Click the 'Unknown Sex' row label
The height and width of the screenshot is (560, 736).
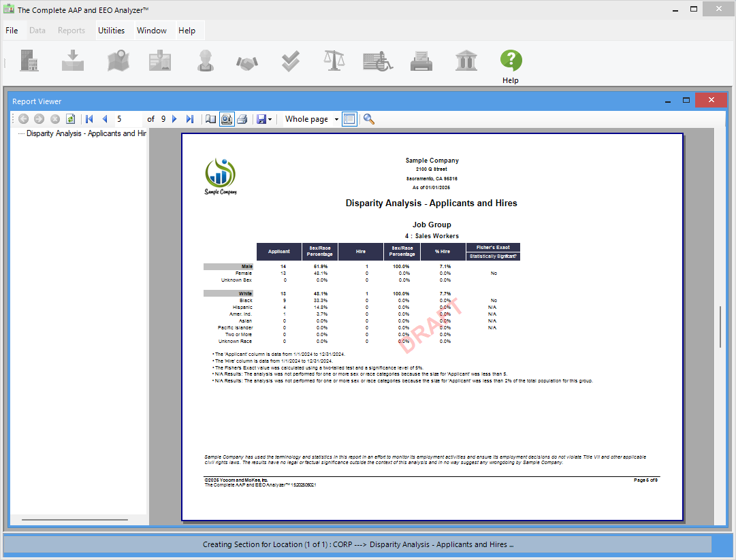pos(236,280)
